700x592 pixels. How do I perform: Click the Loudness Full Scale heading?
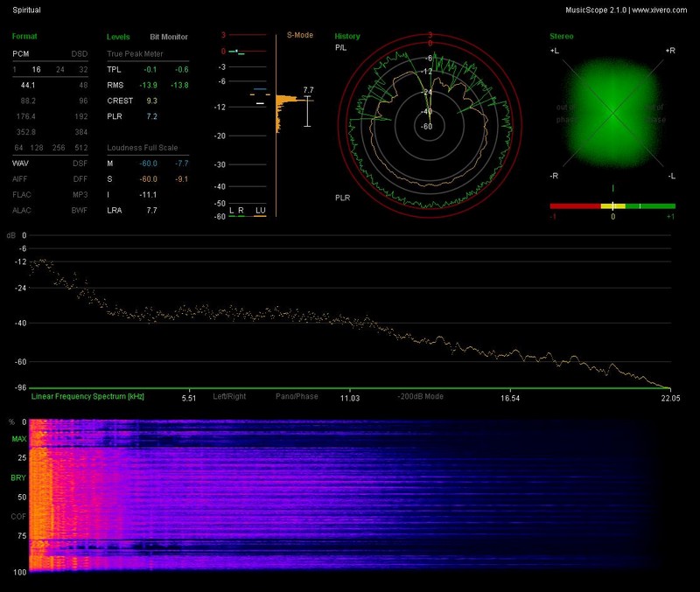[x=143, y=148]
